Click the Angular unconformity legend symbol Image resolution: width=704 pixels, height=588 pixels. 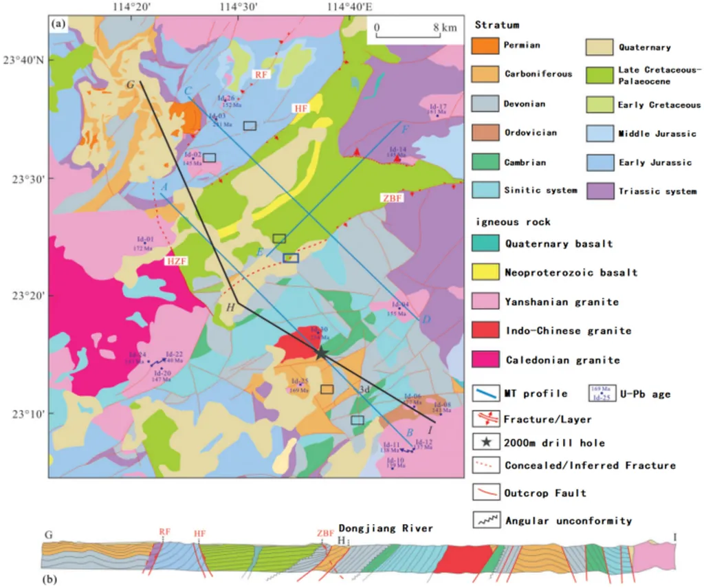point(486,519)
